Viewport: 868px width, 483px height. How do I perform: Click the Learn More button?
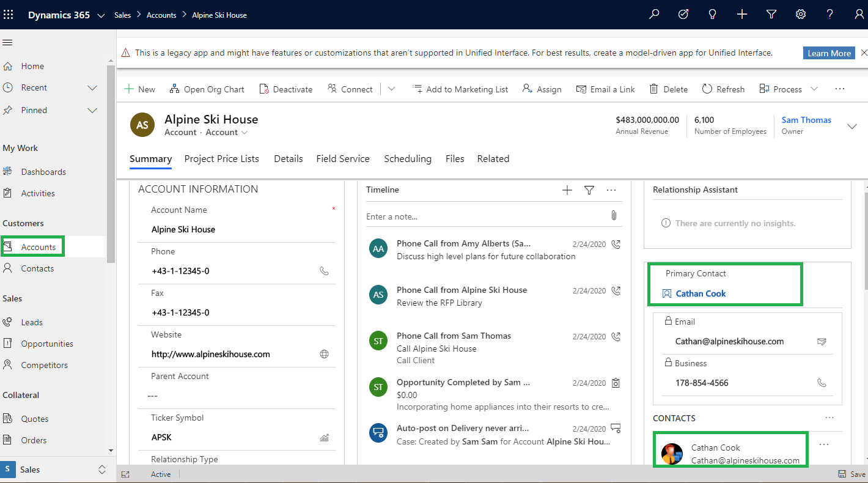829,53
